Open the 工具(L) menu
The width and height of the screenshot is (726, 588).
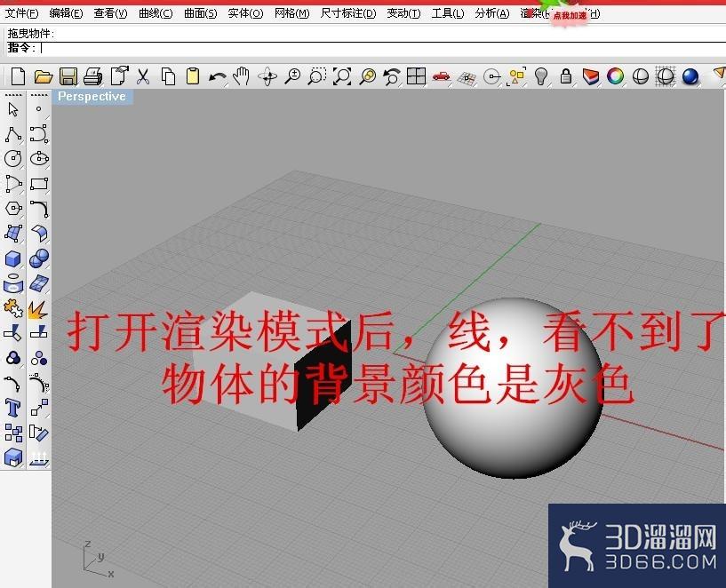(x=447, y=13)
